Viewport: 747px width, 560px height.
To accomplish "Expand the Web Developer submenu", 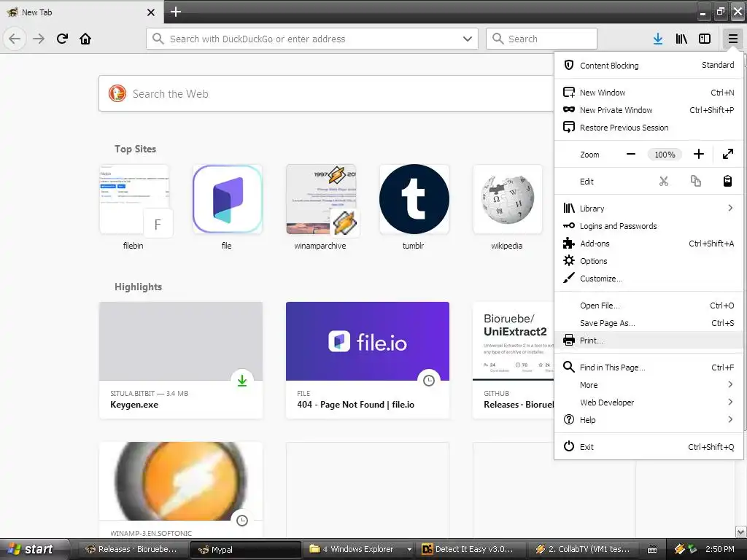I will tap(649, 402).
